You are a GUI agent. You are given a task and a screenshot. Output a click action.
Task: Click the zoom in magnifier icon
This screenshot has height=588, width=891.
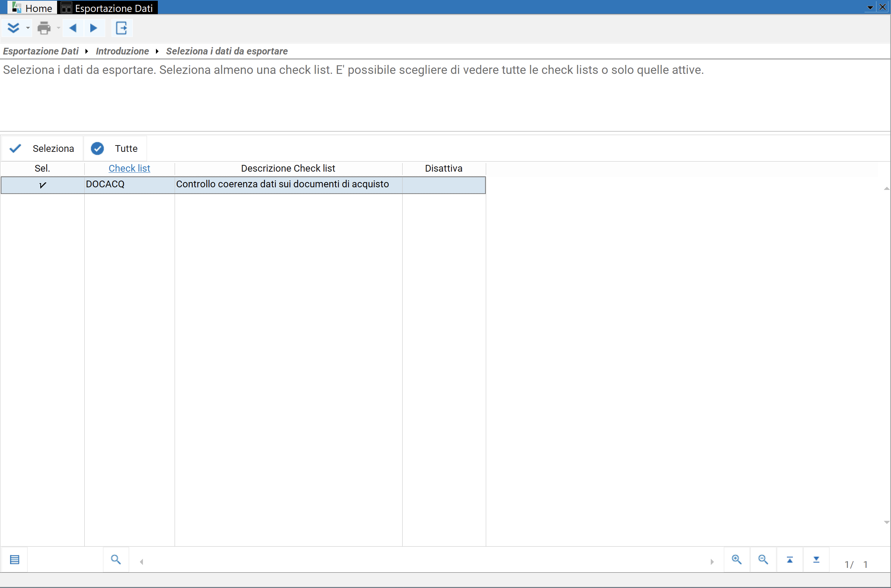pos(737,560)
